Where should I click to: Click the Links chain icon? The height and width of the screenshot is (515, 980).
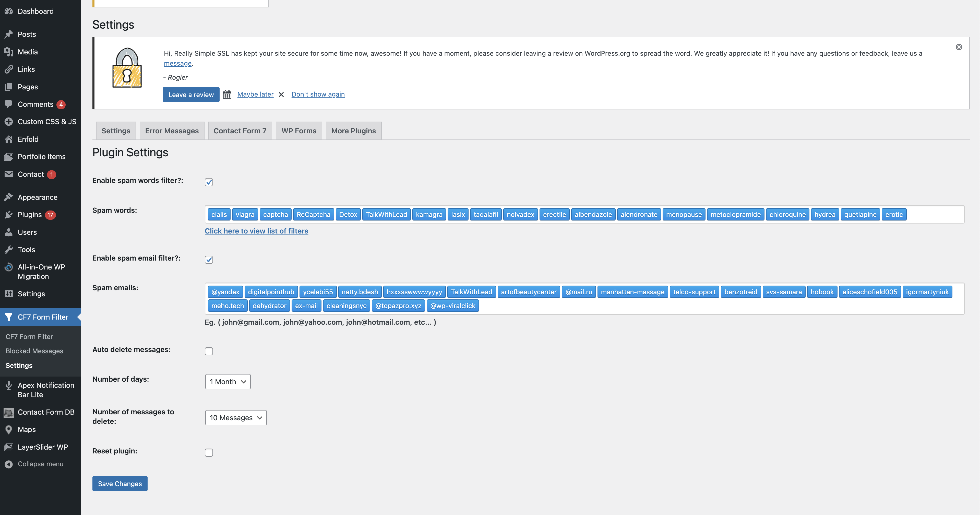pos(9,69)
